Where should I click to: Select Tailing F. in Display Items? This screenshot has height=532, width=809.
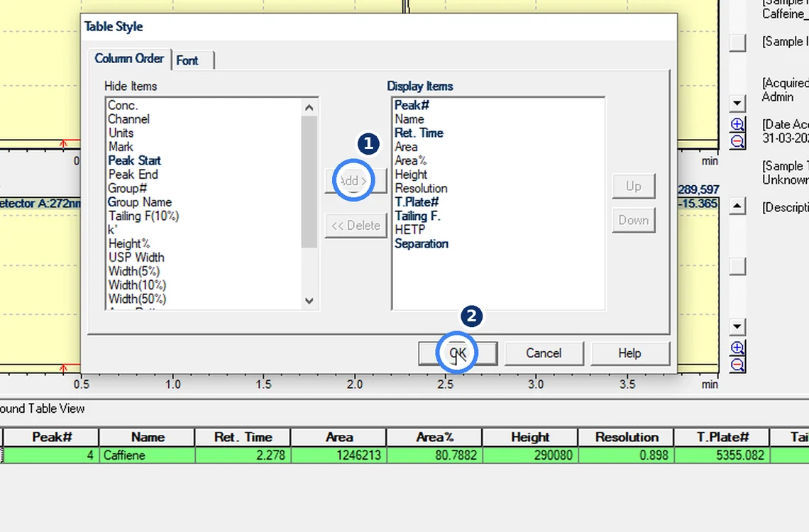coord(417,216)
